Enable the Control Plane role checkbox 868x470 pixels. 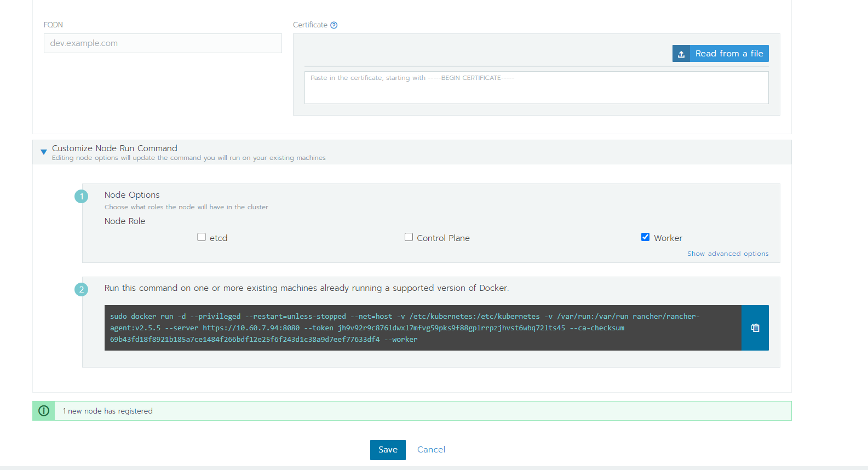409,237
